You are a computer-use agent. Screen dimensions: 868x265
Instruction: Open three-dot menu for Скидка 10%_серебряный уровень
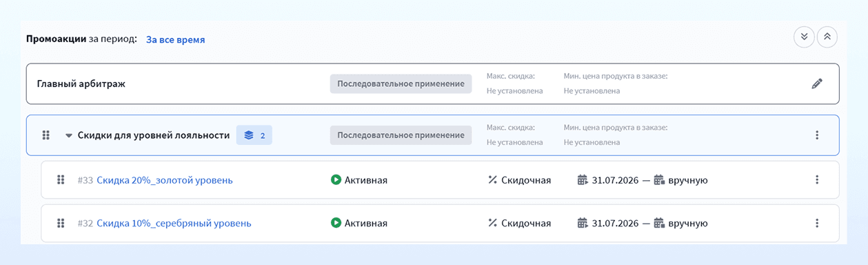tap(817, 223)
